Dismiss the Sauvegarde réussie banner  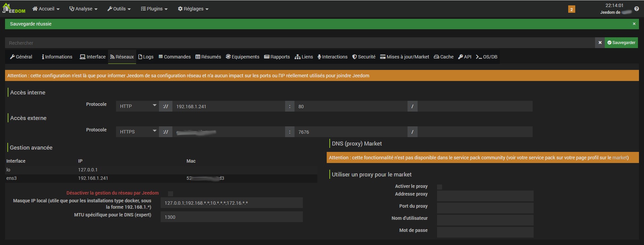[x=634, y=24]
